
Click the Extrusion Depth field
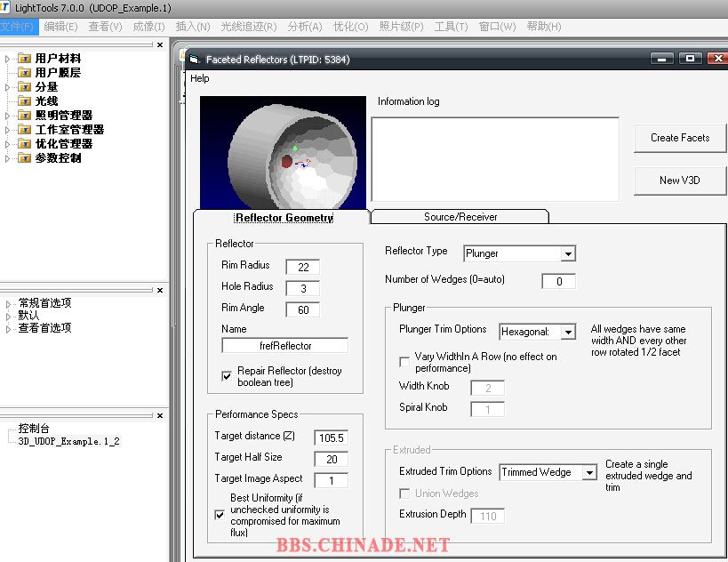[x=487, y=517]
